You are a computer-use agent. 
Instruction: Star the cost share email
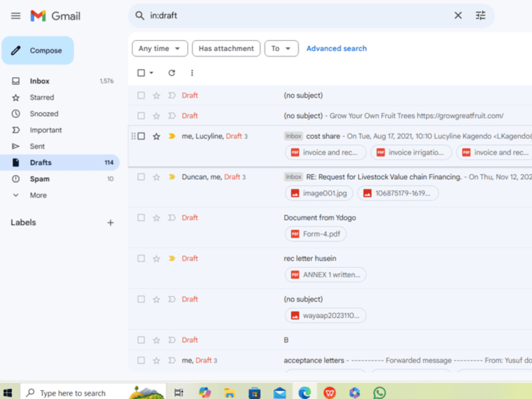156,136
